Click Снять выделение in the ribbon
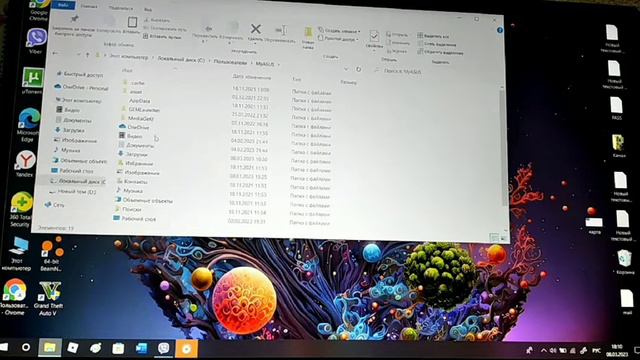The image size is (640, 360). (436, 44)
